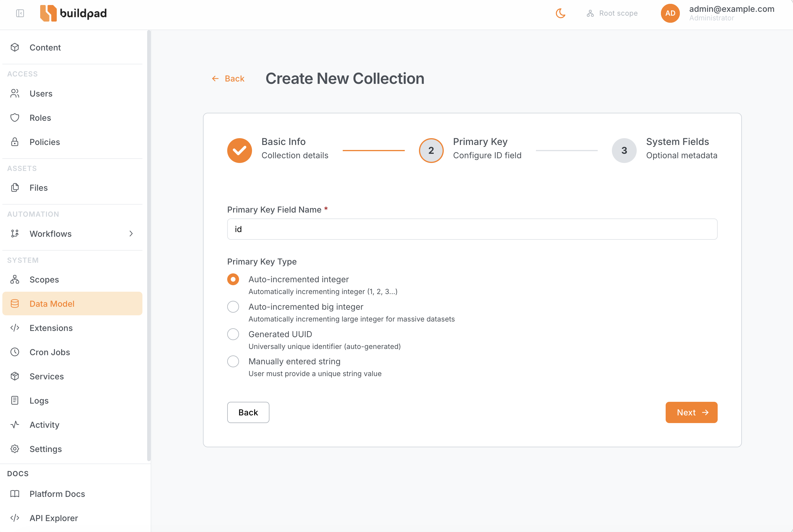This screenshot has width=793, height=532.
Task: Click the Workflows branch icon
Action: [x=14, y=234]
